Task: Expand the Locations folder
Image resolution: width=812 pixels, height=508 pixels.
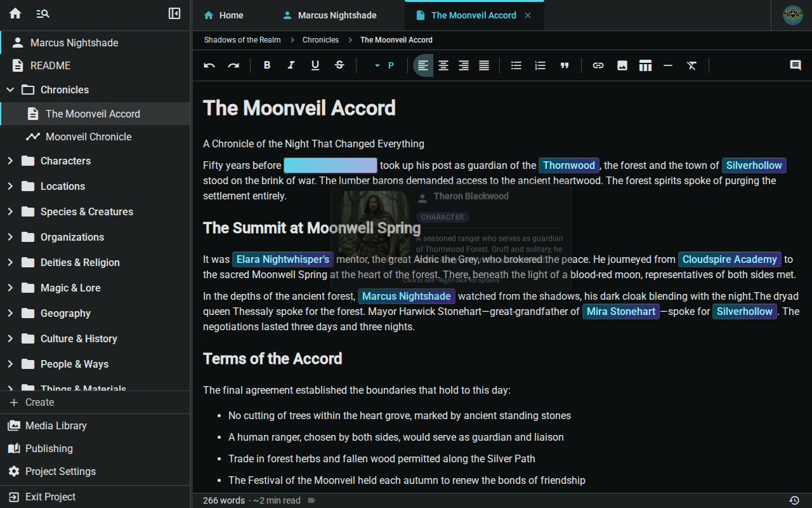Action: [x=10, y=186]
